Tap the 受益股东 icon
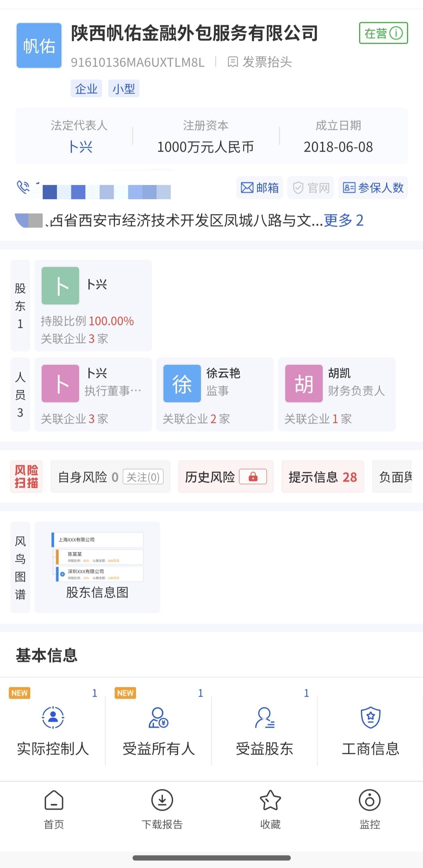 pos(264,717)
